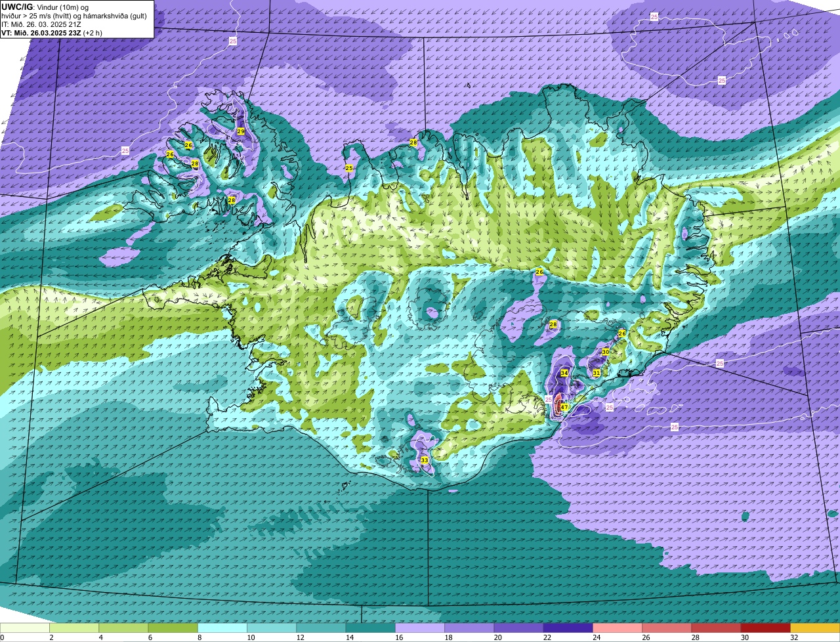Click the yellow 31 gust marker
Viewport: 840px width, 642px height.
[x=597, y=373]
